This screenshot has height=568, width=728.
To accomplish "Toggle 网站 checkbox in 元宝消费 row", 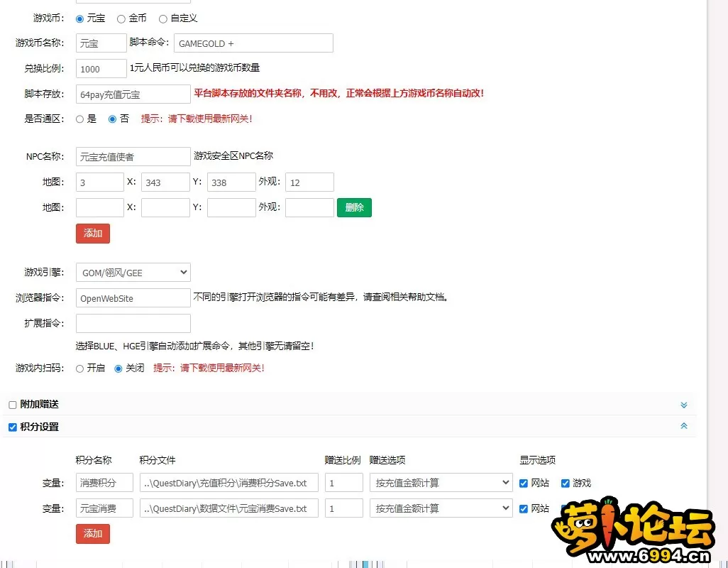I will click(x=524, y=508).
